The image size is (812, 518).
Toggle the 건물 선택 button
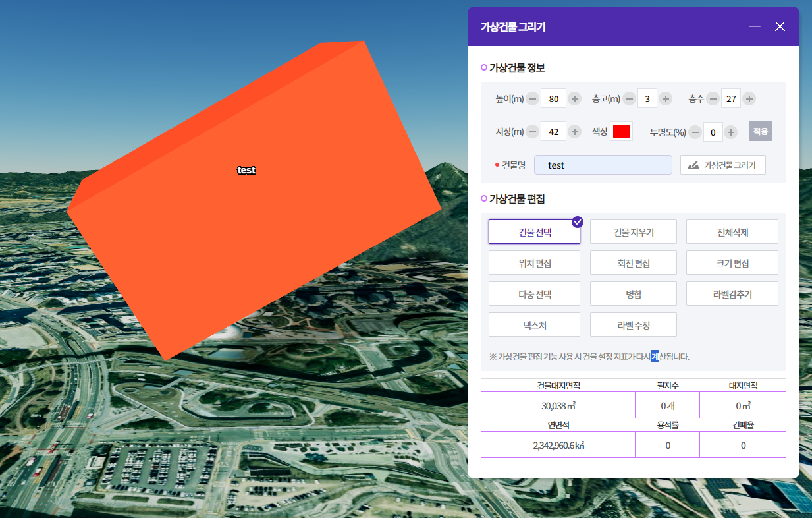point(534,232)
